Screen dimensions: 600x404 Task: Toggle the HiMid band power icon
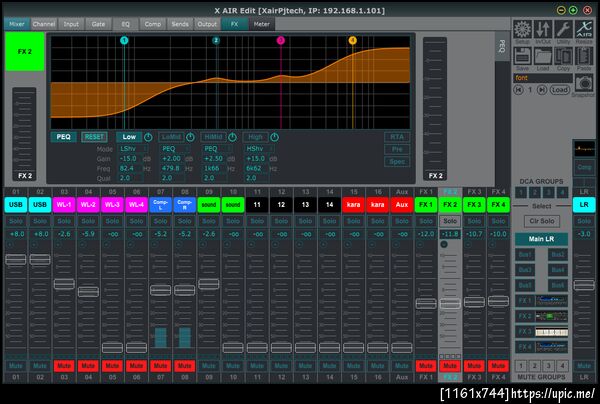[232, 137]
